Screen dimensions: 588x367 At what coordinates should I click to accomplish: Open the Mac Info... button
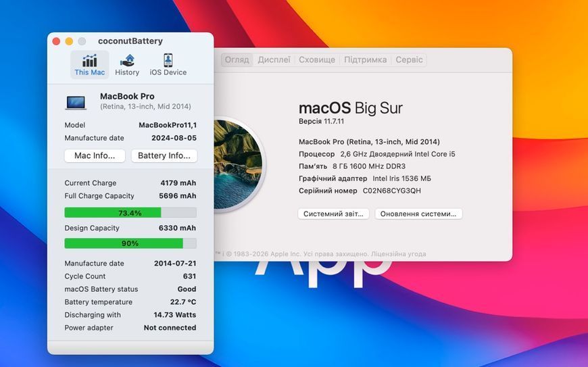pyautogui.click(x=95, y=155)
